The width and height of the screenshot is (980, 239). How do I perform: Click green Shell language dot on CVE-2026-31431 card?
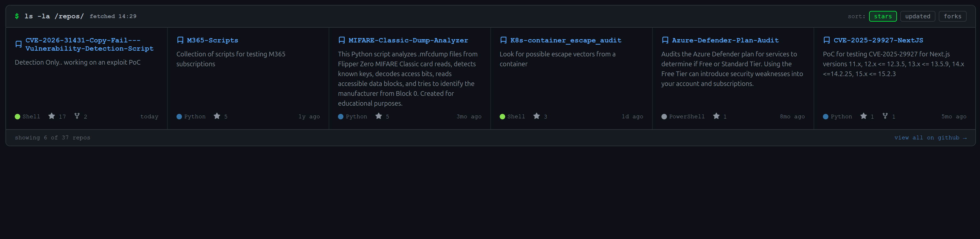coord(17,117)
